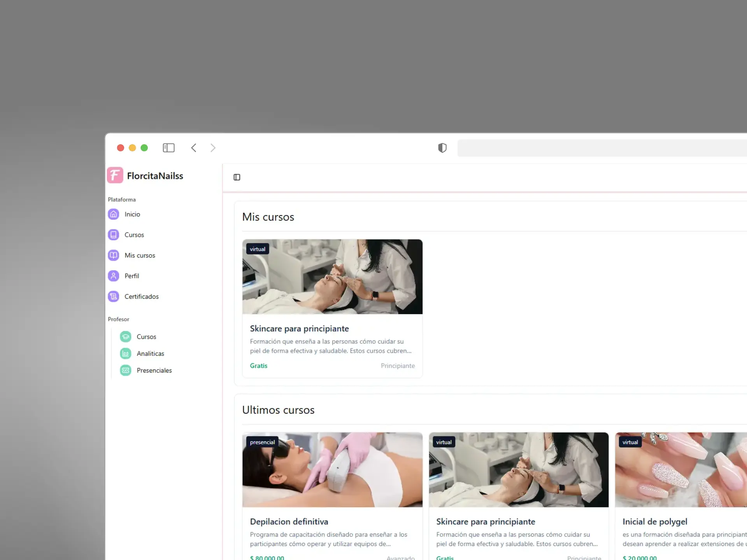Click the Certificados icon
The image size is (747, 560).
coord(114,297)
